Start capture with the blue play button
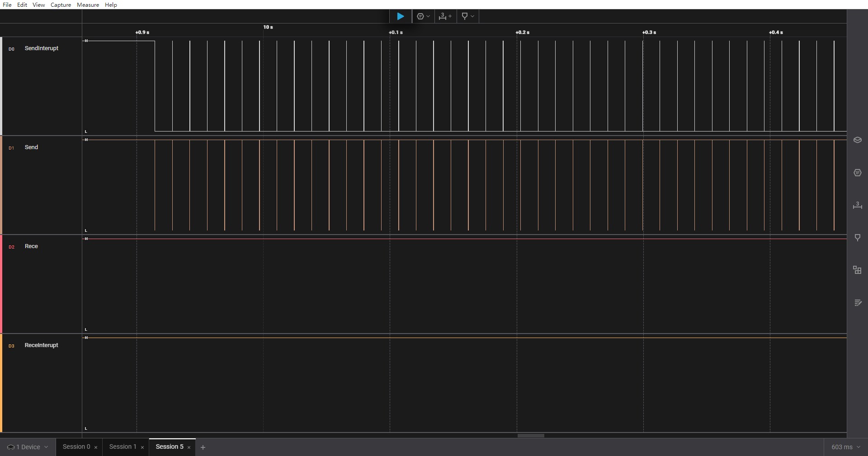 tap(400, 16)
